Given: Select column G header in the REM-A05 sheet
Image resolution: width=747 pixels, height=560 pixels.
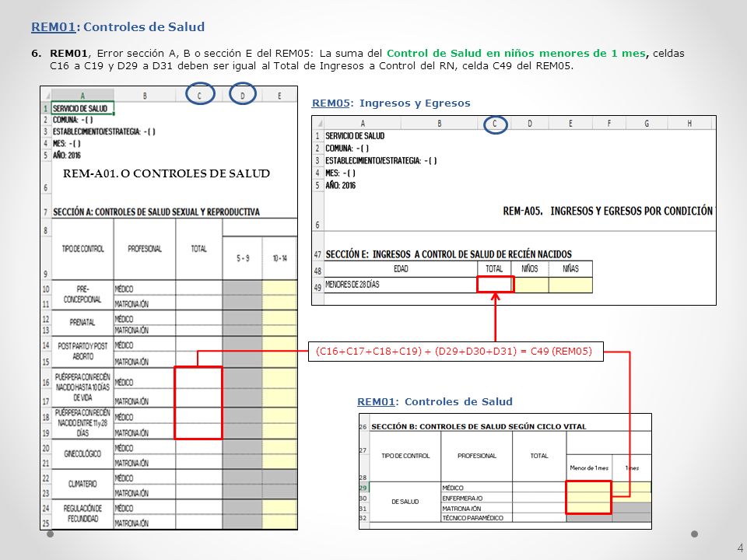Looking at the screenshot, I should tap(647, 124).
